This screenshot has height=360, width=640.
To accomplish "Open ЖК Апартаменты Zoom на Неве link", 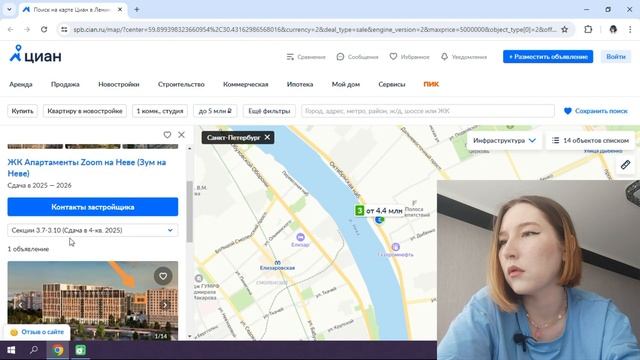I will pos(87,168).
